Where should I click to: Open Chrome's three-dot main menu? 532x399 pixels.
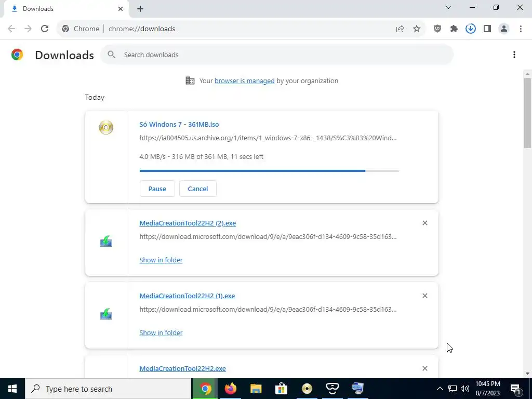tap(521, 29)
